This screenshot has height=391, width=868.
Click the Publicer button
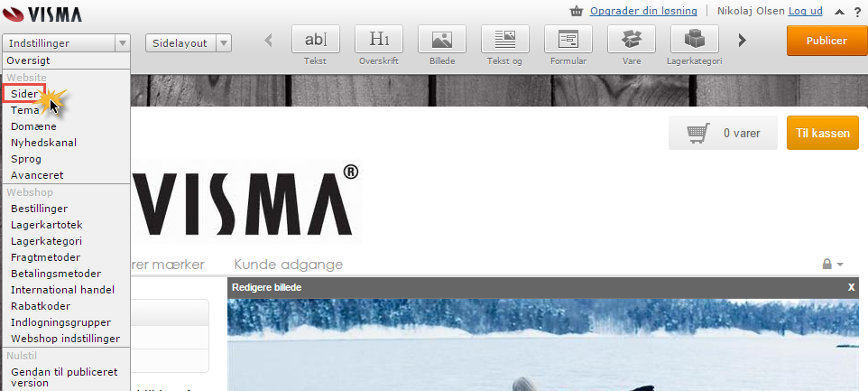tap(826, 41)
